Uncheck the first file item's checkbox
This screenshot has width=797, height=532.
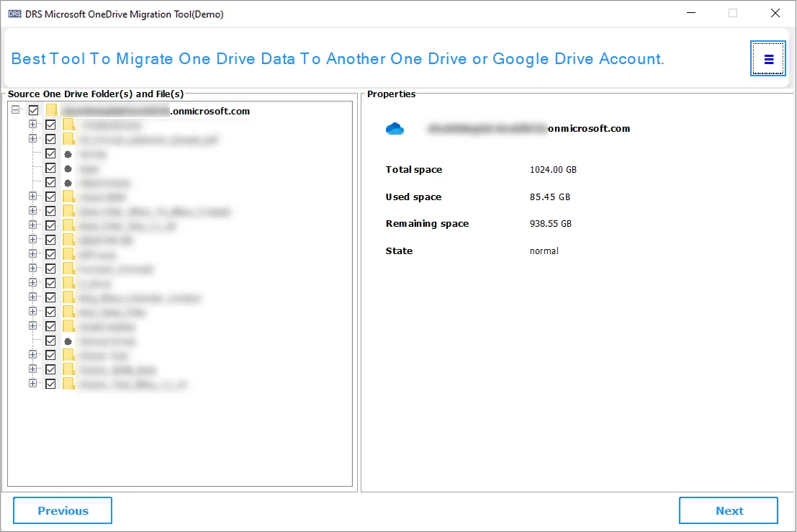click(x=50, y=153)
